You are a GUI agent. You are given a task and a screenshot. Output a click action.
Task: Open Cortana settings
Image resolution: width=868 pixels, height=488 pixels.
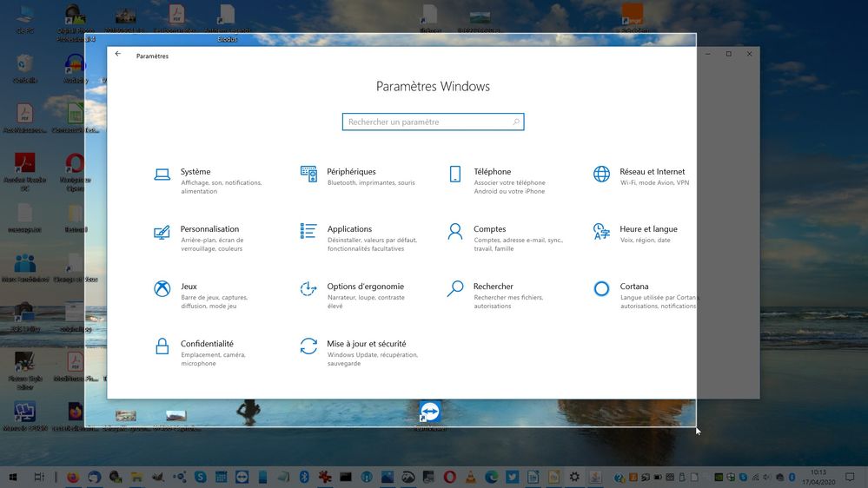[x=634, y=287]
